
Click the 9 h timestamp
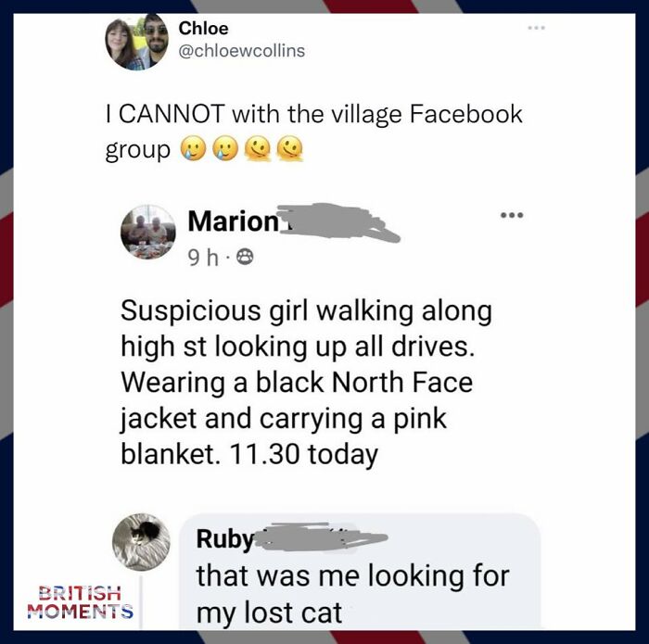[202, 259]
